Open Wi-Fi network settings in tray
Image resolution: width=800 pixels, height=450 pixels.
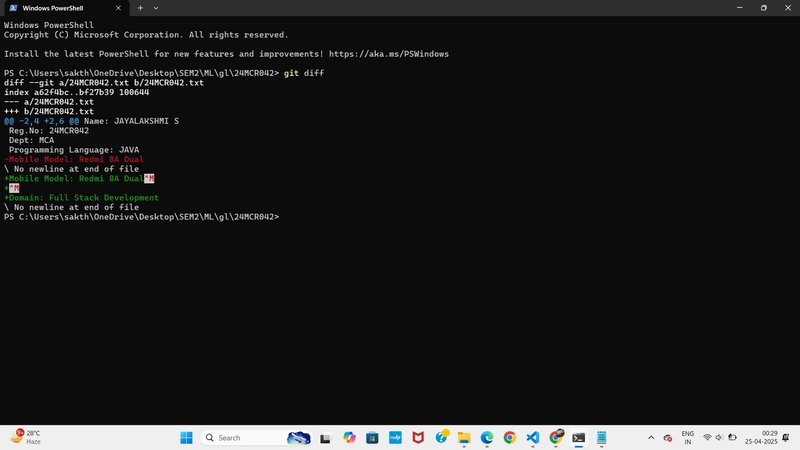[x=707, y=438]
